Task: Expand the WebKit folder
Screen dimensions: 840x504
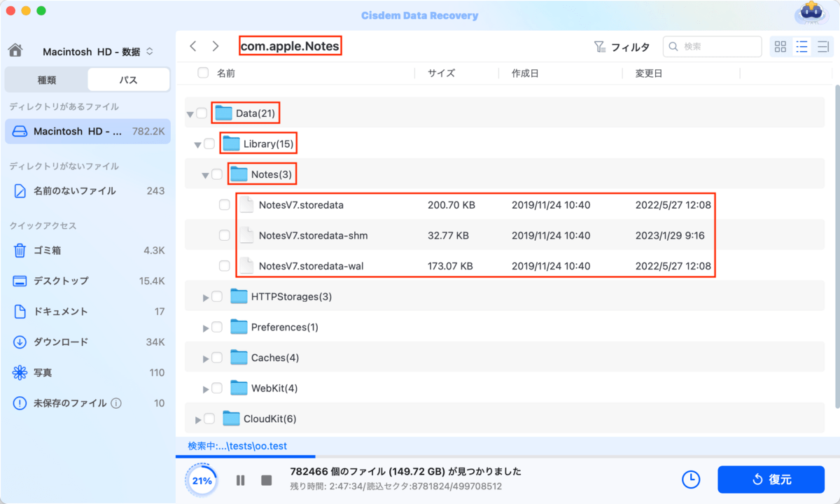Action: (206, 388)
